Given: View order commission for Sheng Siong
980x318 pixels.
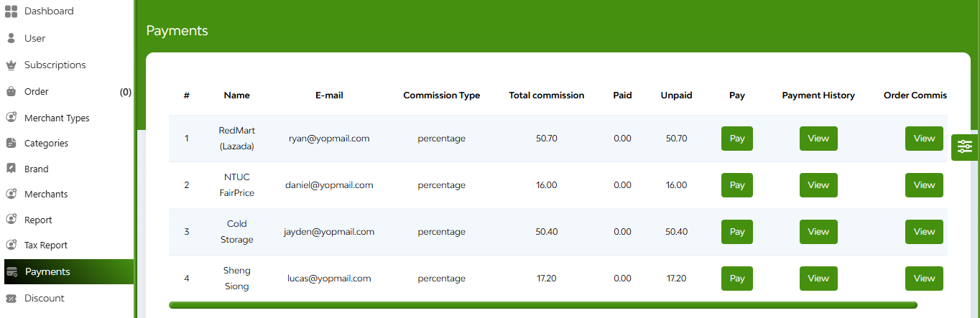Looking at the screenshot, I should [x=924, y=279].
